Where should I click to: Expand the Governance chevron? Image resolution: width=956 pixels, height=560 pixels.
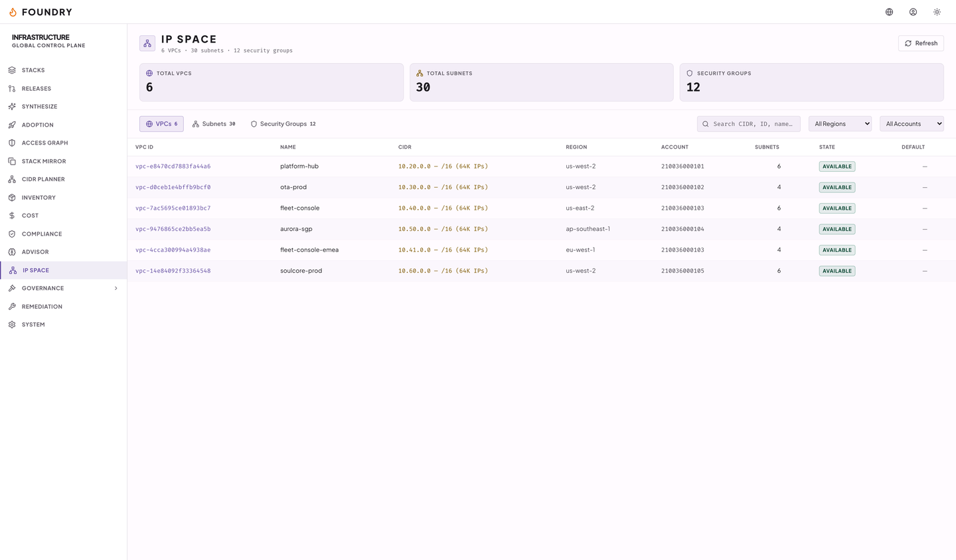pyautogui.click(x=116, y=289)
